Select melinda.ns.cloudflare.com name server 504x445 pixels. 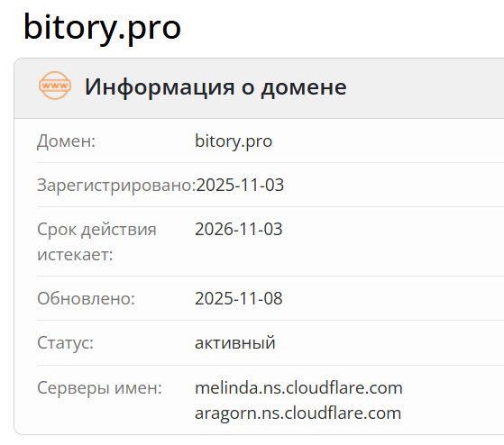point(298,387)
